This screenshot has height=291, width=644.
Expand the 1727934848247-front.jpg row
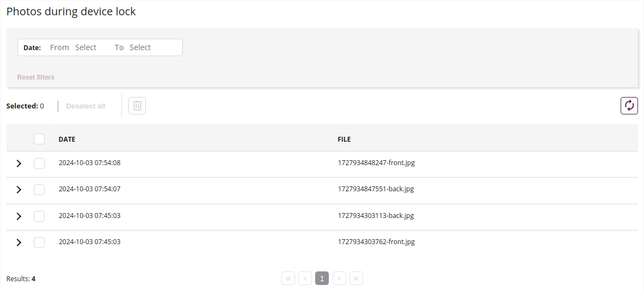tap(19, 163)
